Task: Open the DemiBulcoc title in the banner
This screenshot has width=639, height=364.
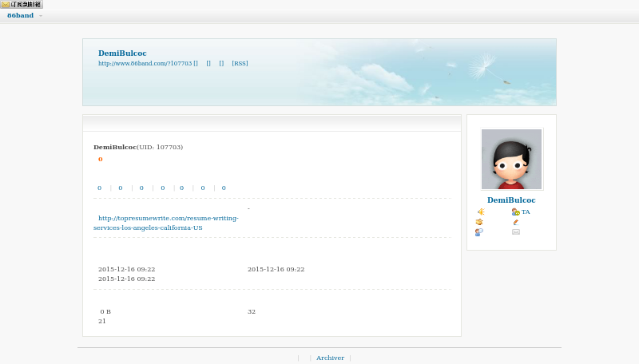Action: coord(122,53)
